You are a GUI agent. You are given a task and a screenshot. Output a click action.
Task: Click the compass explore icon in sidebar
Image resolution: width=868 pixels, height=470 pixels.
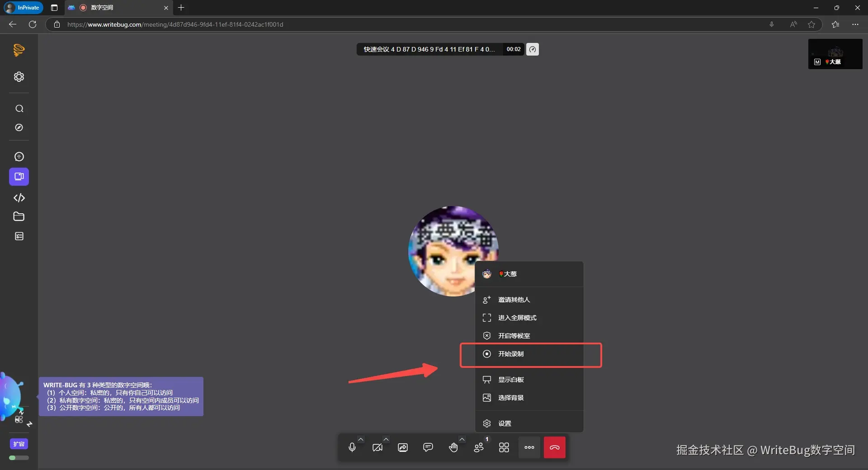19,127
